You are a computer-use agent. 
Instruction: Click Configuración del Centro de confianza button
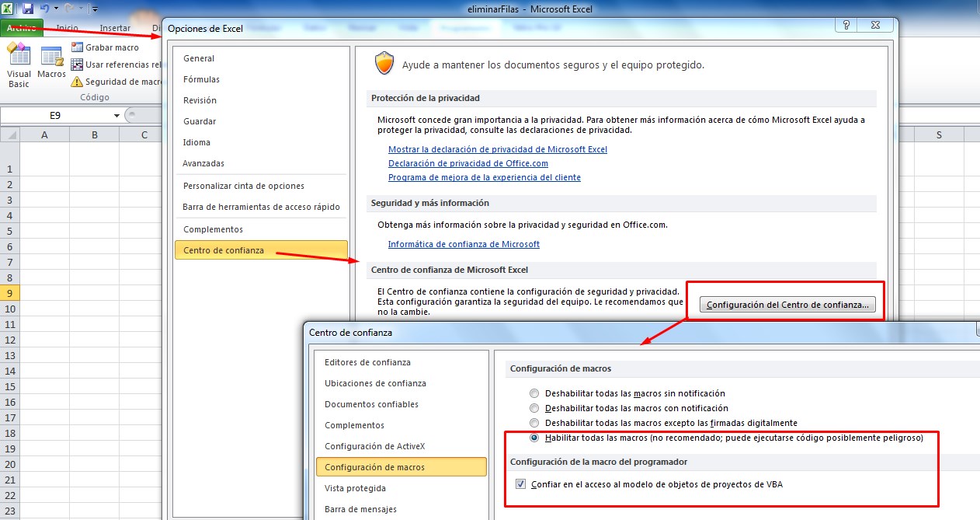pos(787,305)
